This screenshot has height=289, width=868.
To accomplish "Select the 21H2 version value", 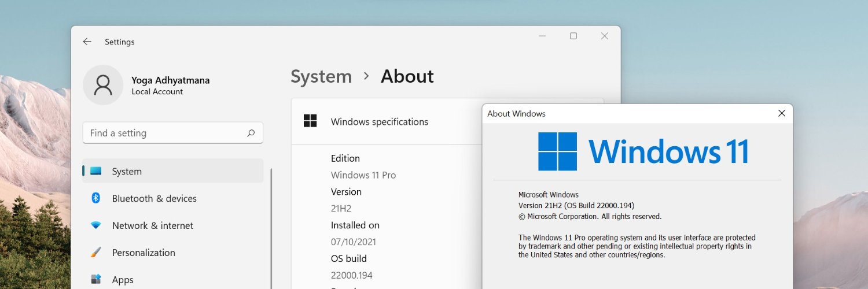I will (341, 209).
